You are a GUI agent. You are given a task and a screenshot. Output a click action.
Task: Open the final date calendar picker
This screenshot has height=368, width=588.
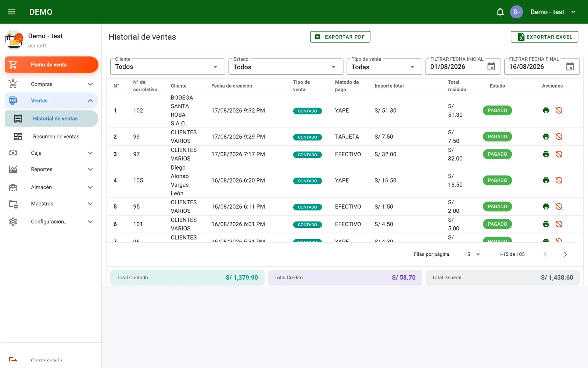570,67
